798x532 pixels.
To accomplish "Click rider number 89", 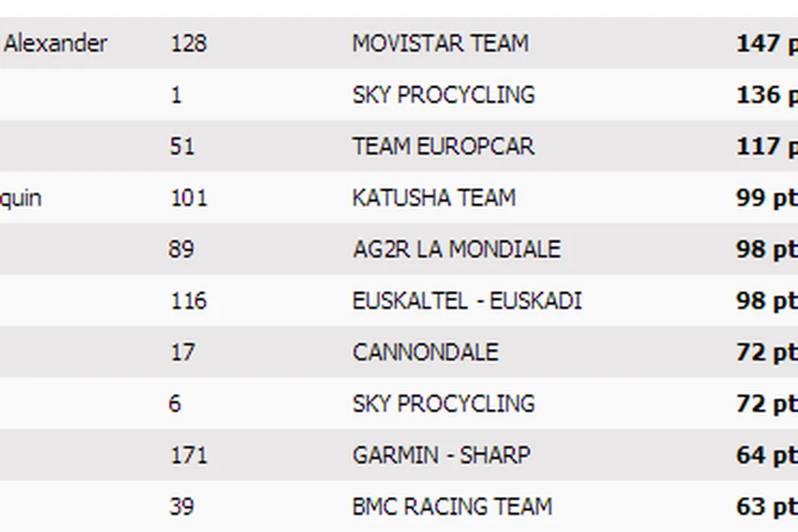I will (x=182, y=249).
